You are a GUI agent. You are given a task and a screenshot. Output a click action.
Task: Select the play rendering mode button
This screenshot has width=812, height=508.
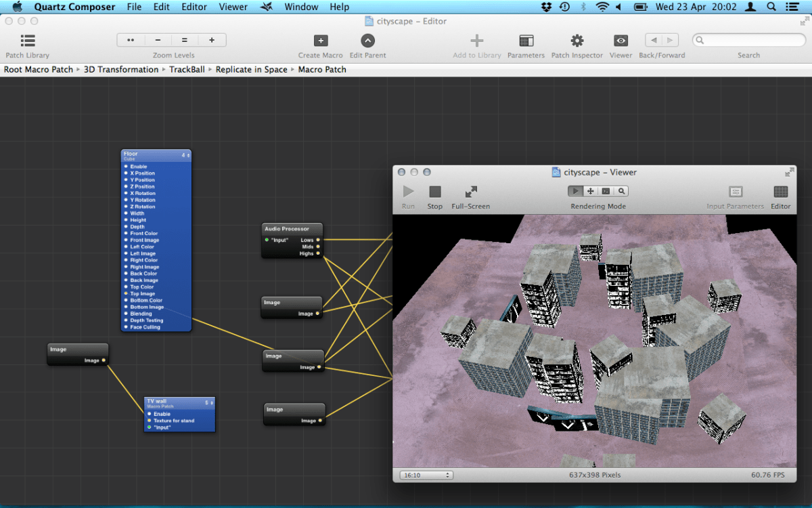(576, 192)
